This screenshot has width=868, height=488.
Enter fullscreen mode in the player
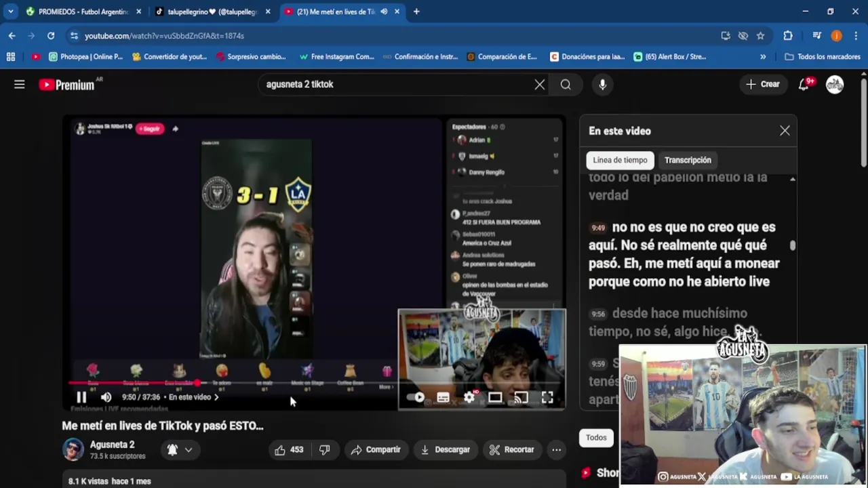tap(547, 398)
